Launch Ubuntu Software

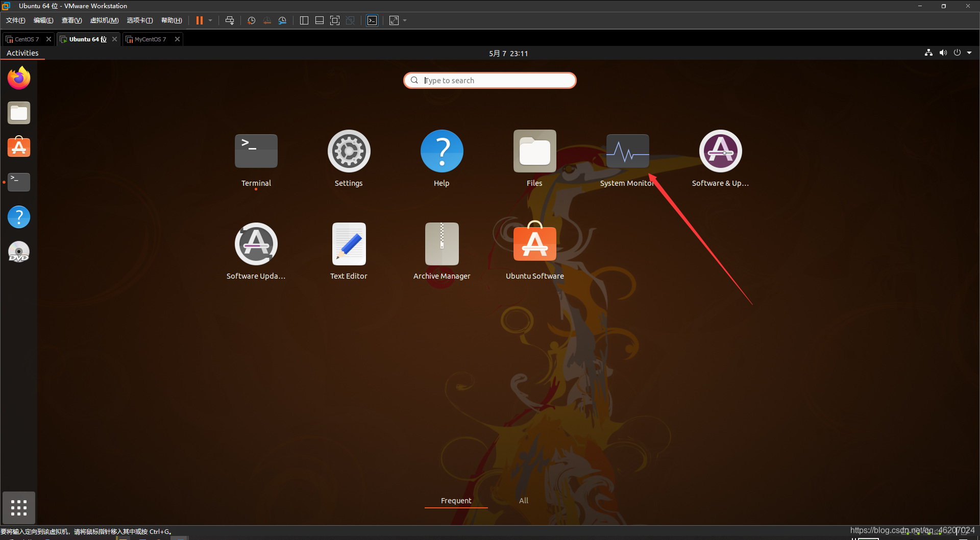point(534,243)
